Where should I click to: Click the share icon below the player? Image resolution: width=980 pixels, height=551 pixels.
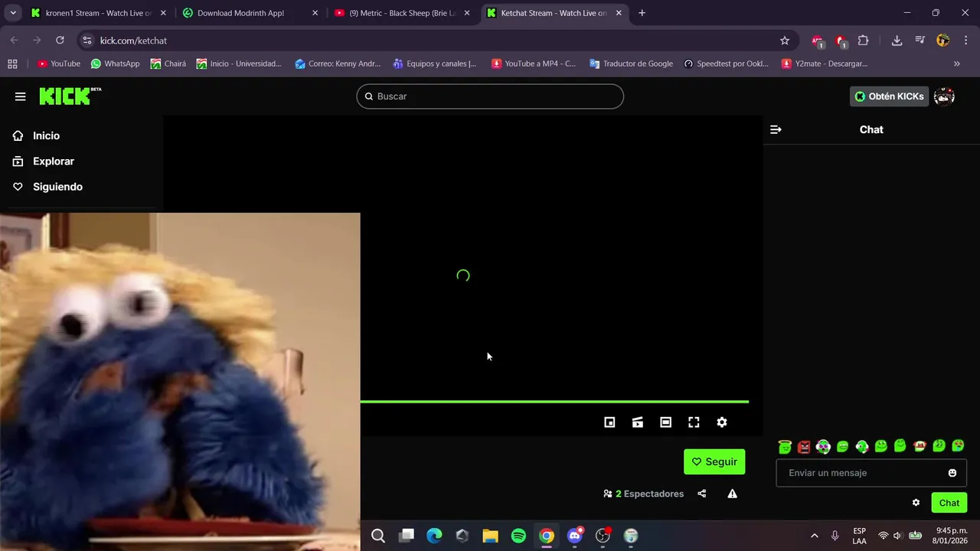coord(702,494)
